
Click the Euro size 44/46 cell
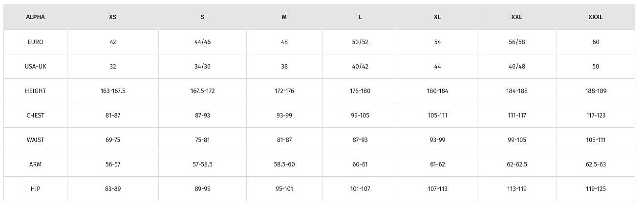pyautogui.click(x=202, y=42)
